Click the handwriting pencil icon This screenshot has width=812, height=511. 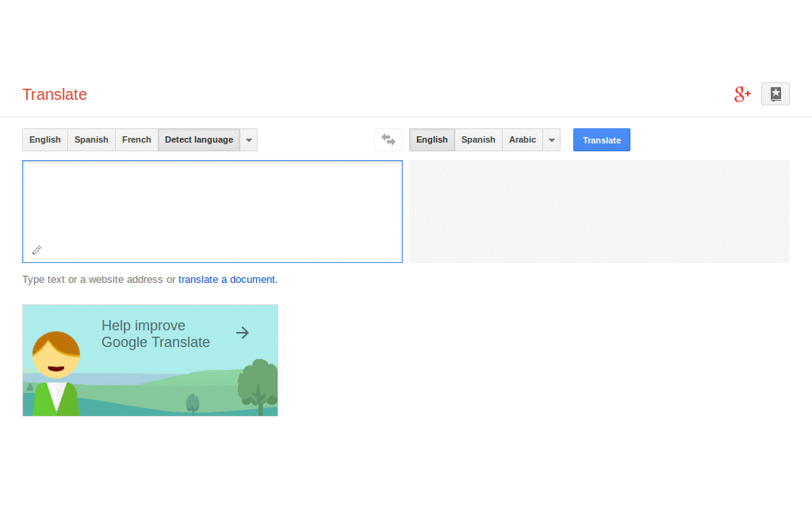[36, 250]
